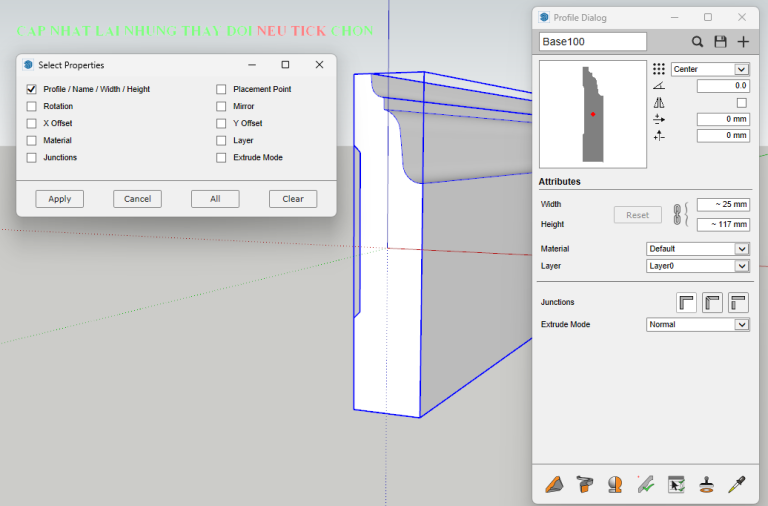Click the rotation angle icon
The width and height of the screenshot is (768, 506).
[659, 86]
